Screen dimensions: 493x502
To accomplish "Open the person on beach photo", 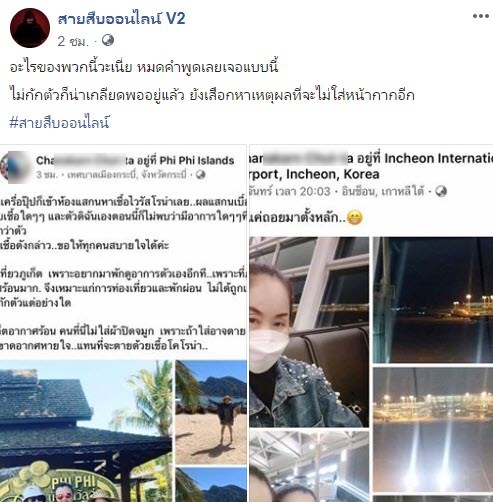I will click(211, 412).
